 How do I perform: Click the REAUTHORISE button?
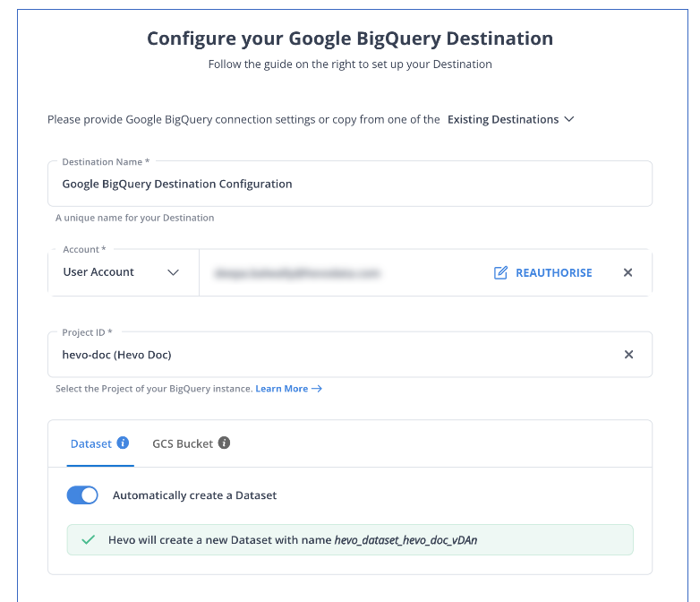pos(542,272)
